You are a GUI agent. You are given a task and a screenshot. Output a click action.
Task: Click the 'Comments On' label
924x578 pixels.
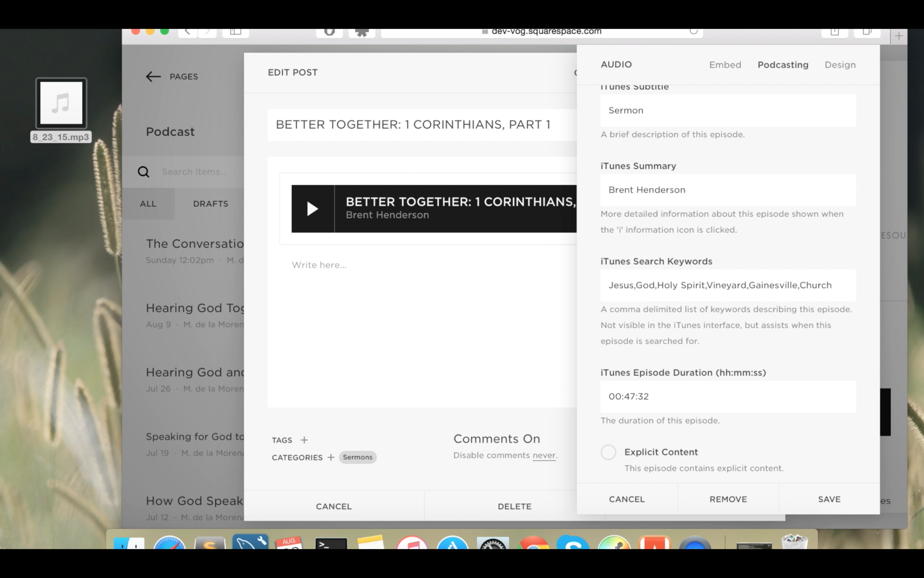497,439
